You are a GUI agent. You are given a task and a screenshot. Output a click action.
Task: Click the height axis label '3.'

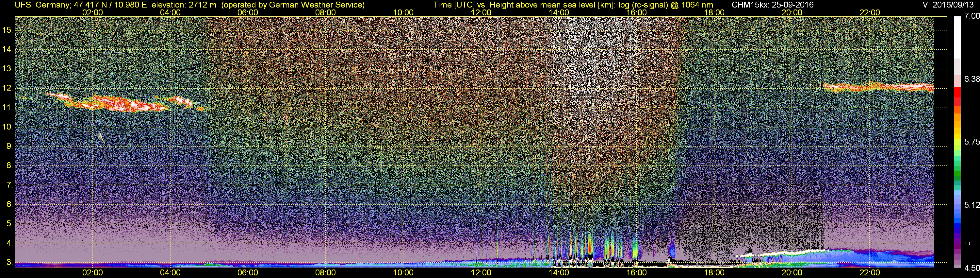[9, 262]
